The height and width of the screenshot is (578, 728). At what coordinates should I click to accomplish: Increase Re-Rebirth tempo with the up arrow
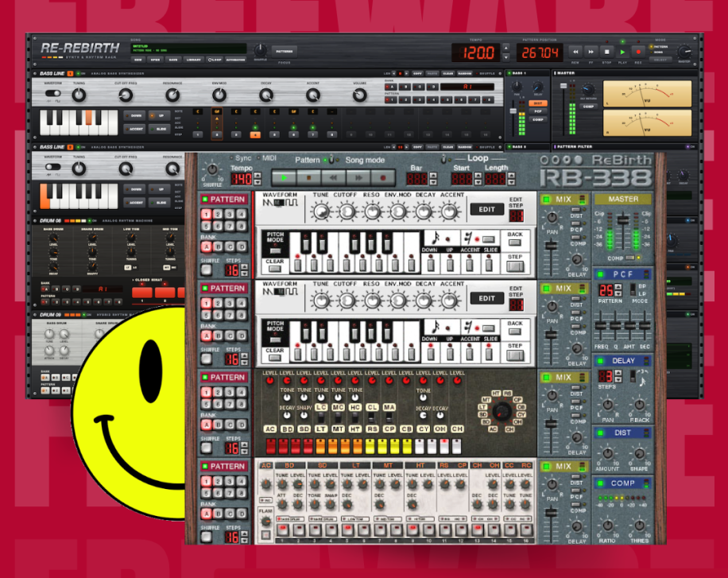click(x=506, y=48)
